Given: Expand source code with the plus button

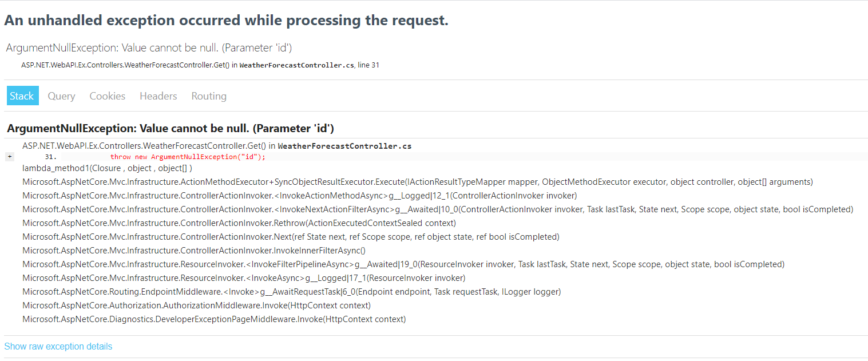Looking at the screenshot, I should click(x=10, y=157).
